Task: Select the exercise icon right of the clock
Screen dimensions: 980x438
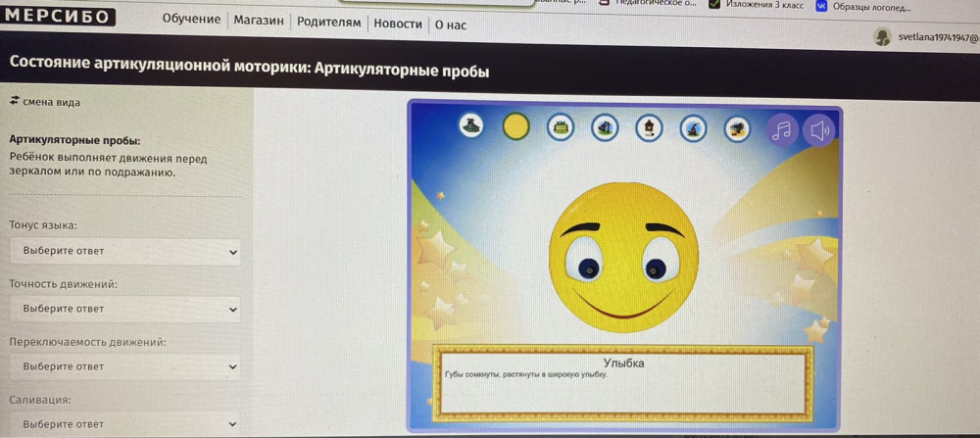Action: pyautogui.click(x=694, y=129)
